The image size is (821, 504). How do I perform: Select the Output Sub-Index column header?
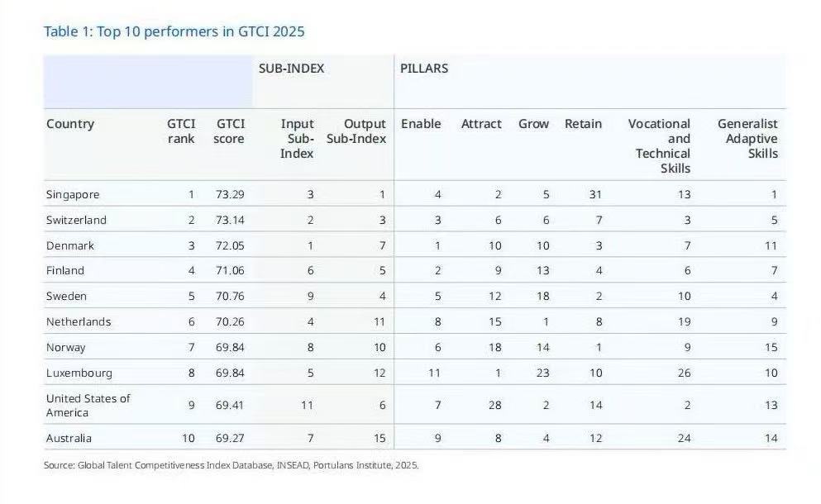pos(356,131)
